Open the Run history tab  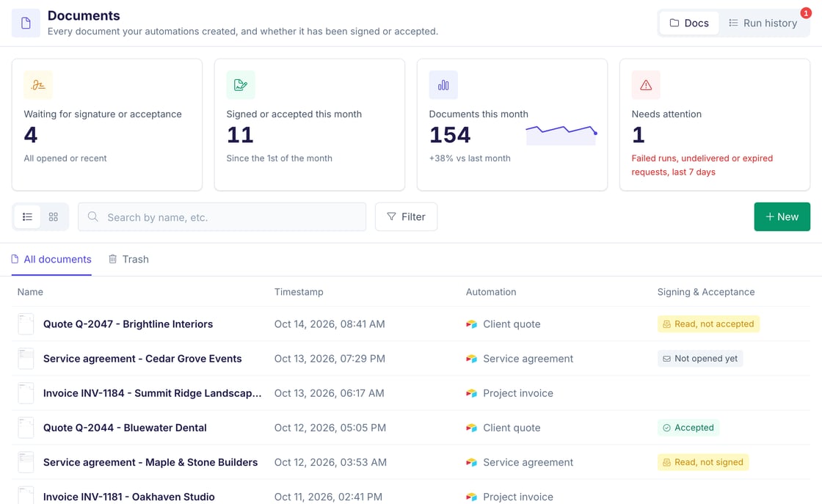[x=763, y=23]
